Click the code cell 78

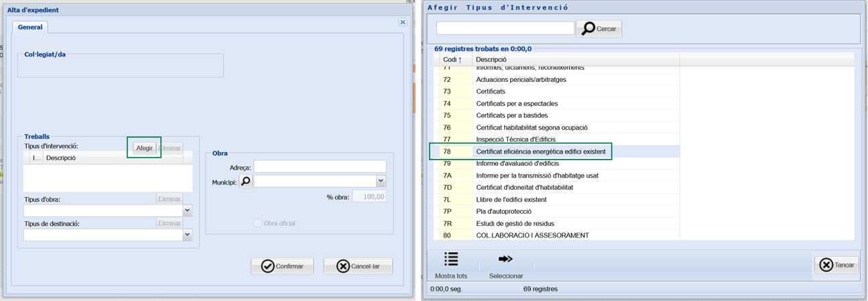456,152
